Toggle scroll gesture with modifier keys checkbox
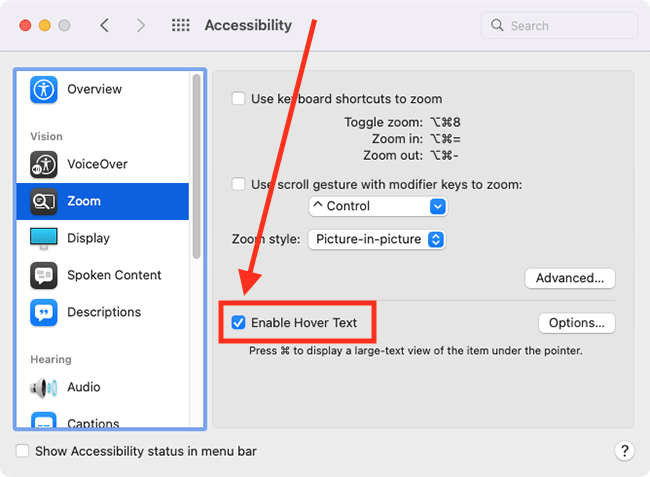Image resolution: width=650 pixels, height=477 pixels. [238, 184]
